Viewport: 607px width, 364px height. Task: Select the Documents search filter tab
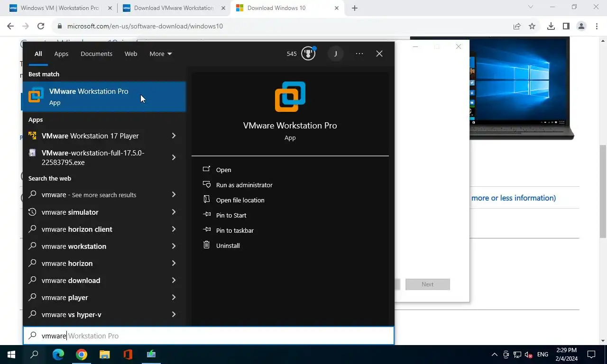coord(96,54)
